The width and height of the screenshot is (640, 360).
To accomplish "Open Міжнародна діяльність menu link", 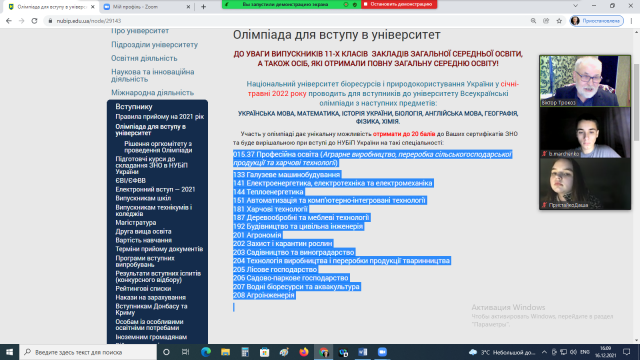I will tap(152, 93).
